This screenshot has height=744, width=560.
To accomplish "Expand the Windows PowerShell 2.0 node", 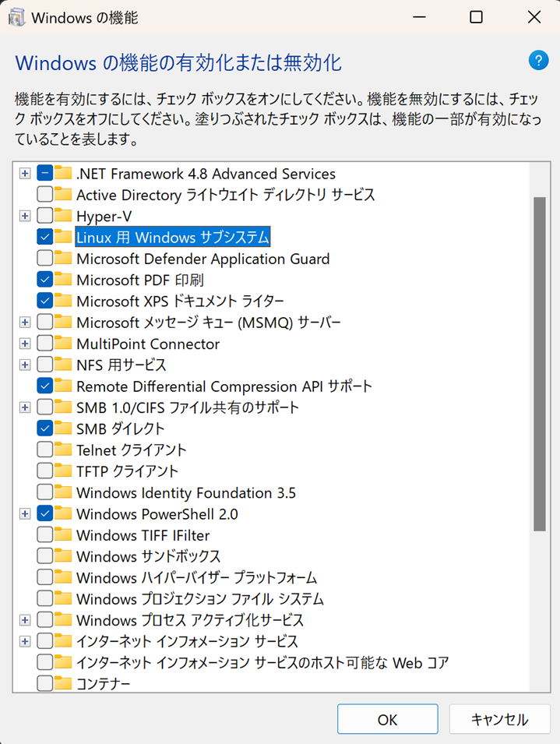I will [x=25, y=513].
